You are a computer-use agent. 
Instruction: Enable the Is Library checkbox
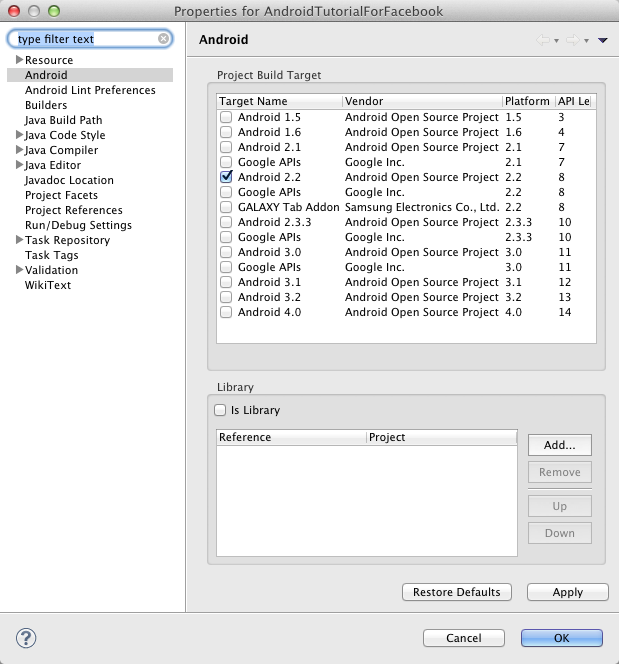pos(220,410)
